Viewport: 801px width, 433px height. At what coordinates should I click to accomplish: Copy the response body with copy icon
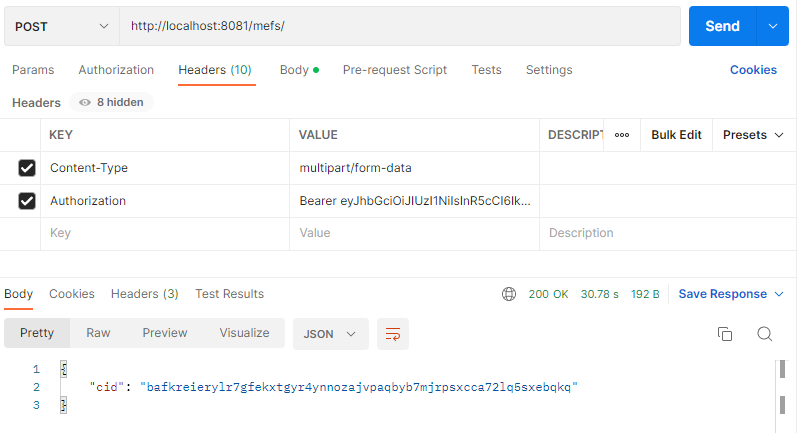click(x=725, y=334)
